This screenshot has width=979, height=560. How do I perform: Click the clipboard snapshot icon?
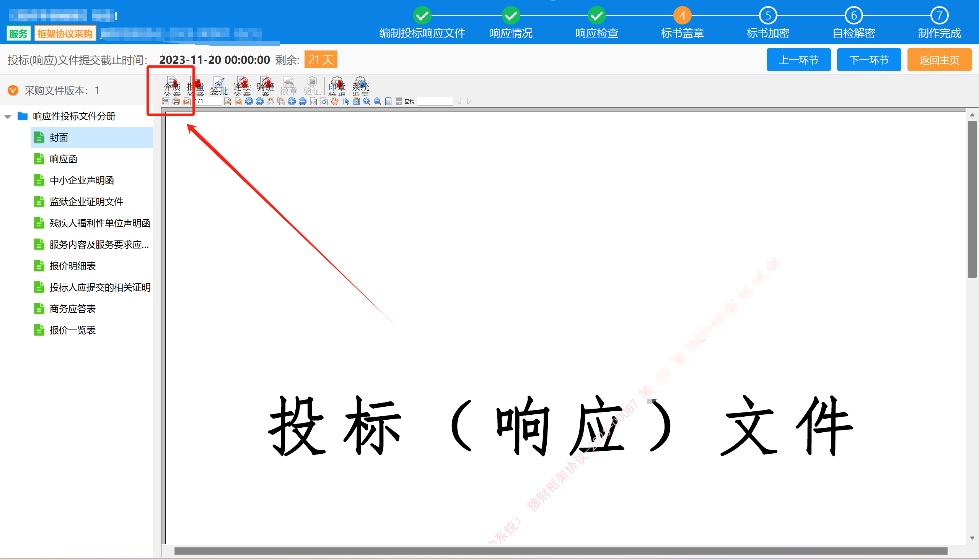pos(356,101)
